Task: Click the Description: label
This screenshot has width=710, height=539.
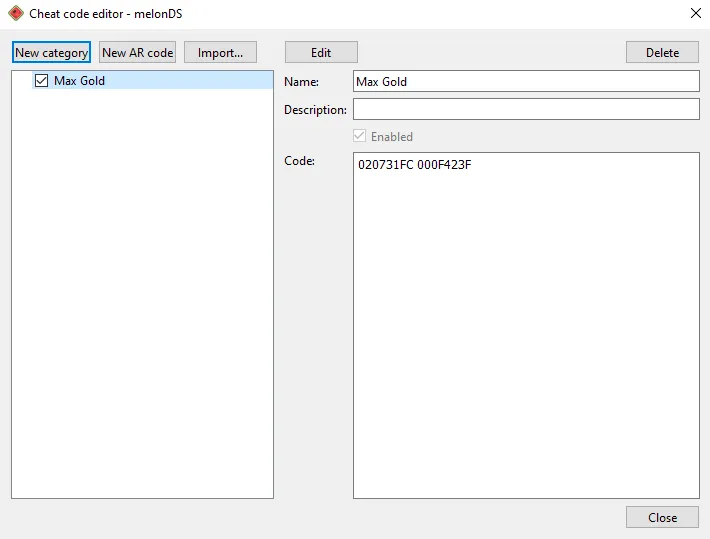Action: point(315,110)
